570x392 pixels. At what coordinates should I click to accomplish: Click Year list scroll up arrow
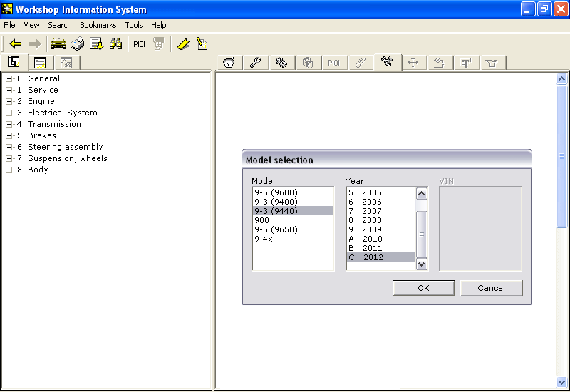pyautogui.click(x=421, y=193)
